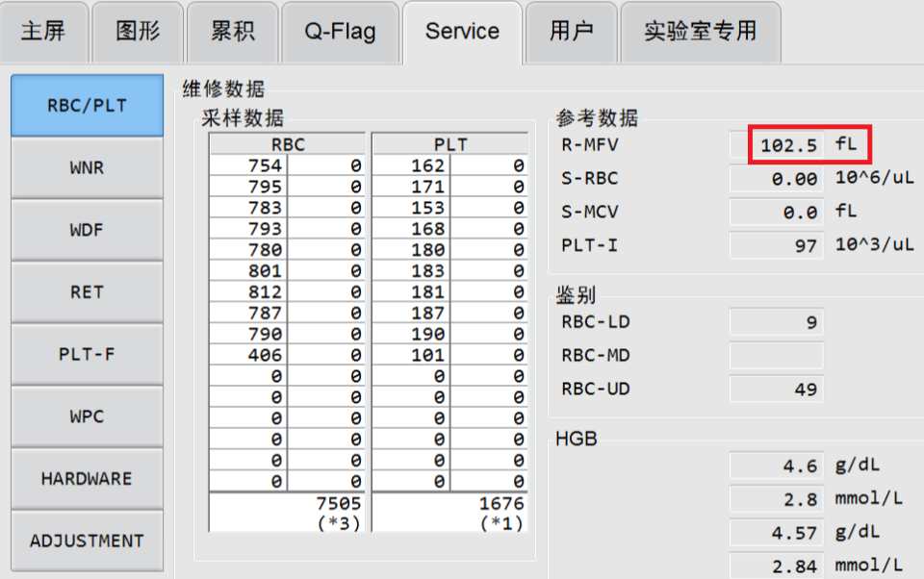This screenshot has width=924, height=579.
Task: Click the RBC-UD value field
Action: coord(776,389)
